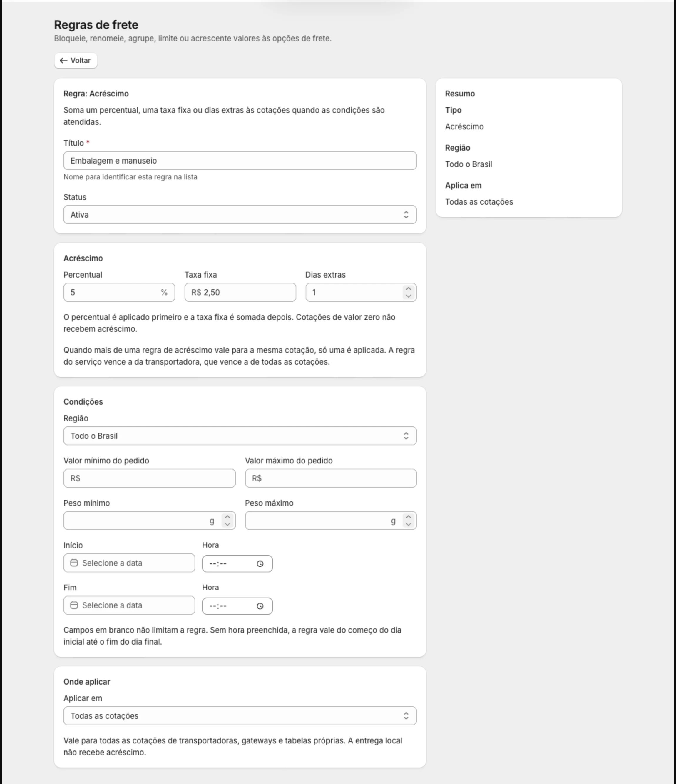Click the Início Hora time field

(237, 564)
